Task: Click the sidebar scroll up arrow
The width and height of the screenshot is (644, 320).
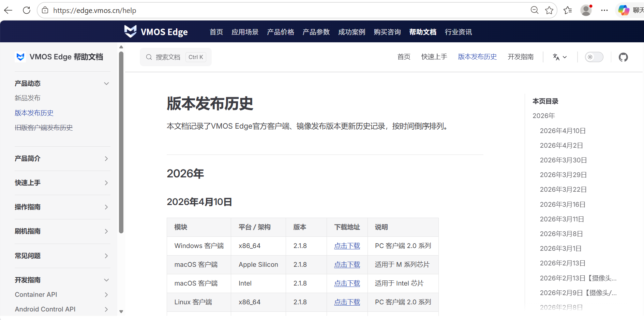Action: [x=121, y=47]
